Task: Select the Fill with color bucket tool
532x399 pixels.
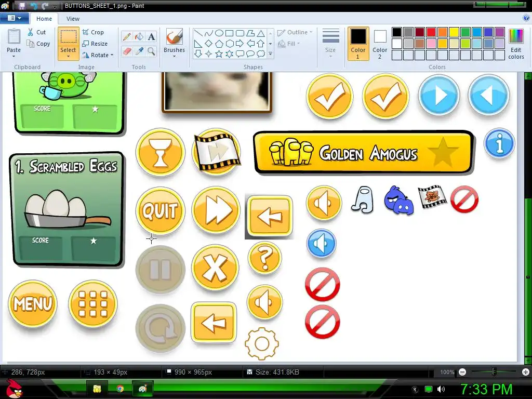Action: [x=139, y=37]
